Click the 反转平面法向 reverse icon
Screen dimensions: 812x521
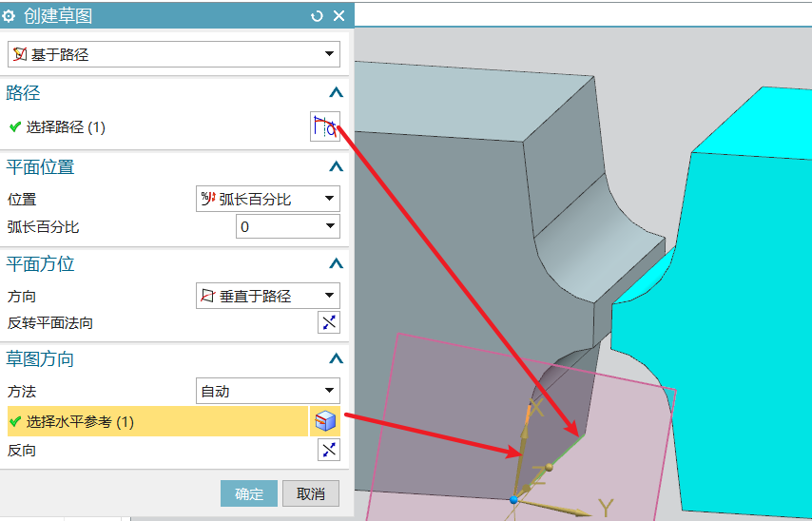[328, 322]
